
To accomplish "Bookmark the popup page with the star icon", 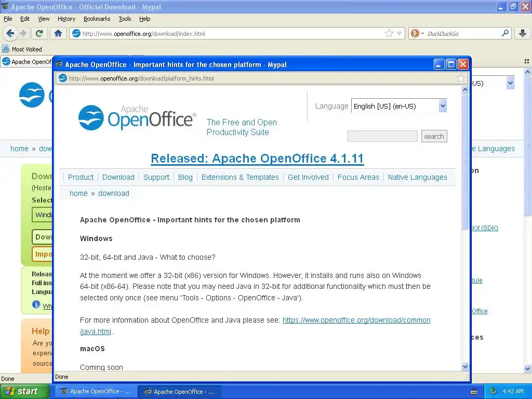I will (460, 78).
